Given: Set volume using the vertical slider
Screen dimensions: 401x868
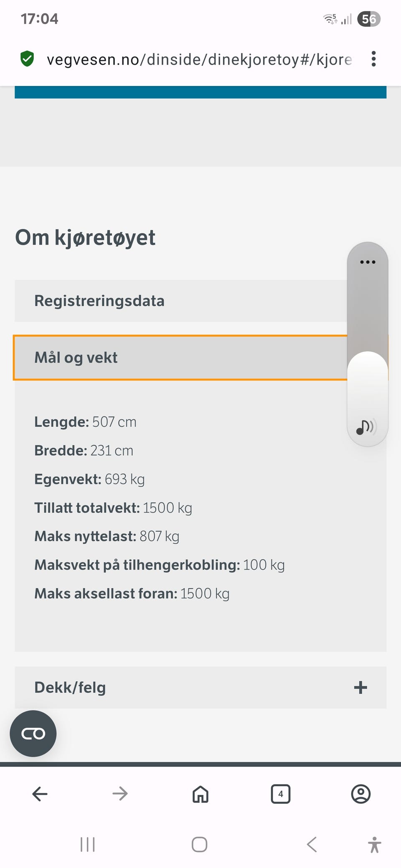Looking at the screenshot, I should [x=368, y=344].
